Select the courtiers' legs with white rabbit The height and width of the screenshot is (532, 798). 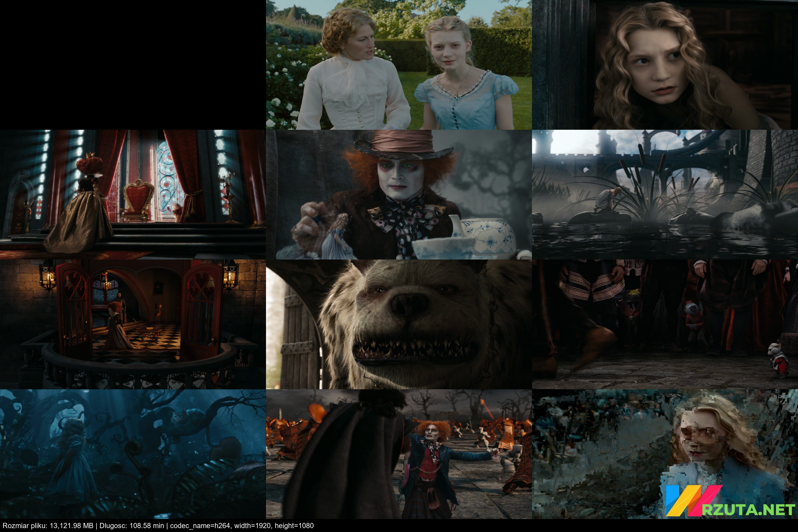coord(665,324)
